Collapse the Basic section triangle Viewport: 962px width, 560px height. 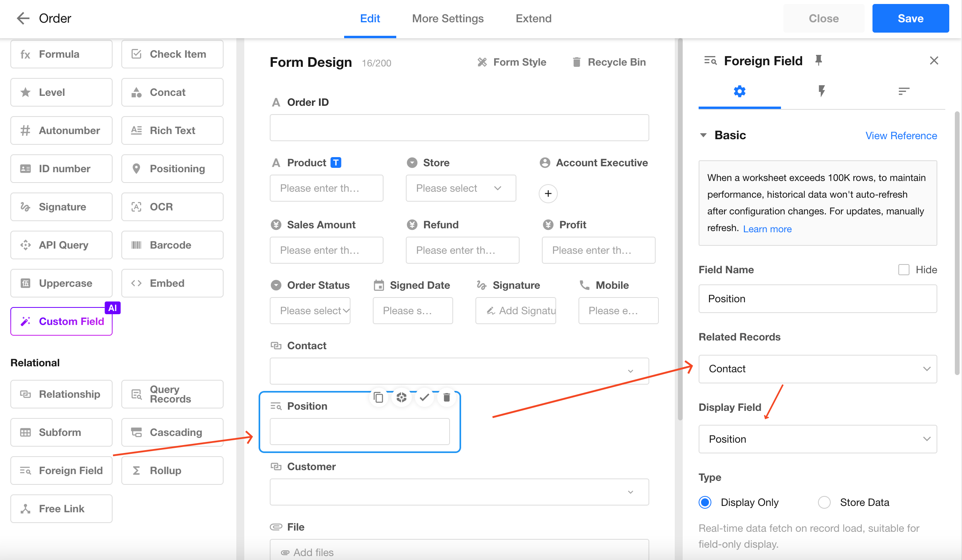(703, 135)
